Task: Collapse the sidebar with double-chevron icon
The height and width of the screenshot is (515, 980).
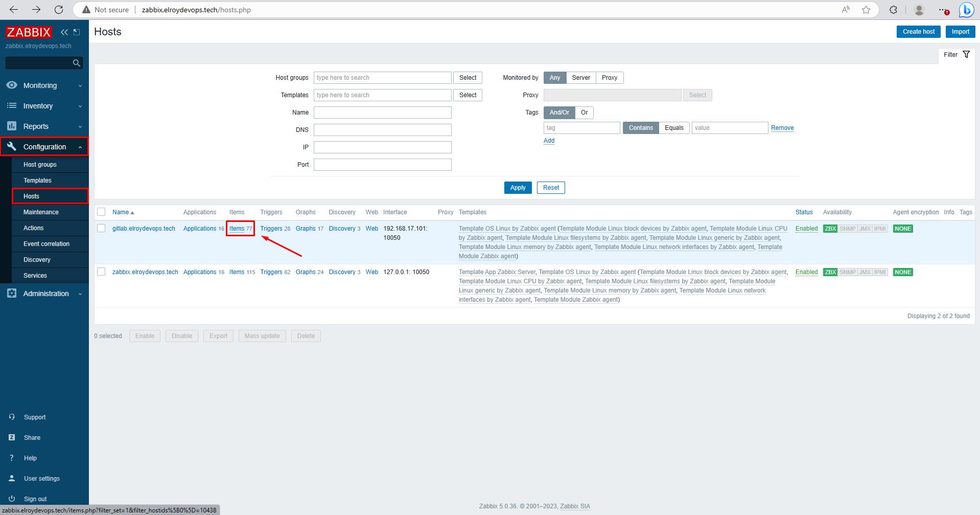Action: pyautogui.click(x=64, y=32)
